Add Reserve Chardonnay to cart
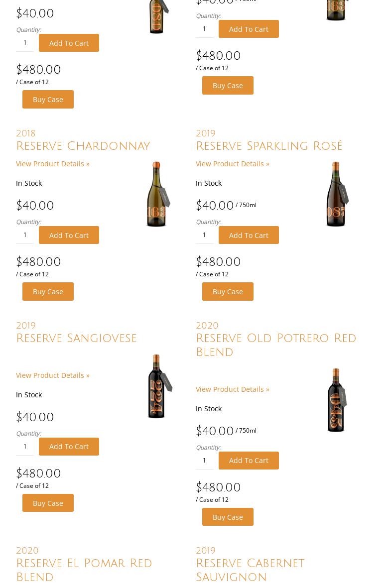 [69, 235]
